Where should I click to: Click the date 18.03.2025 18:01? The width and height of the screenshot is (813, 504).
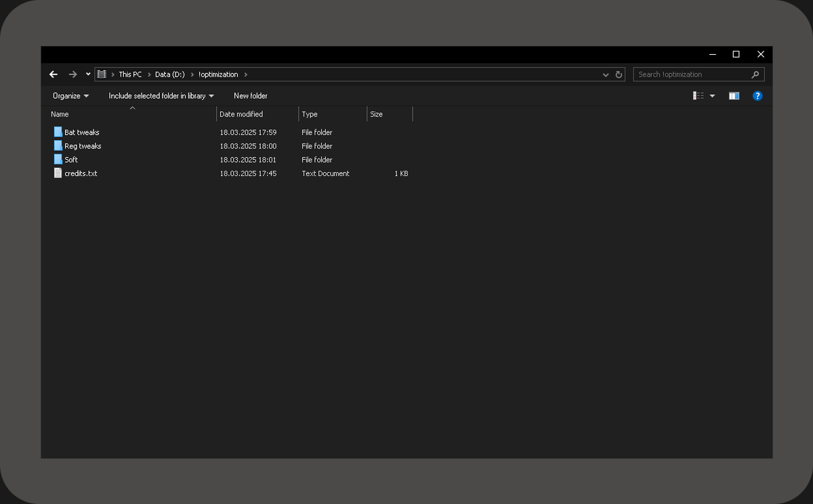[248, 159]
